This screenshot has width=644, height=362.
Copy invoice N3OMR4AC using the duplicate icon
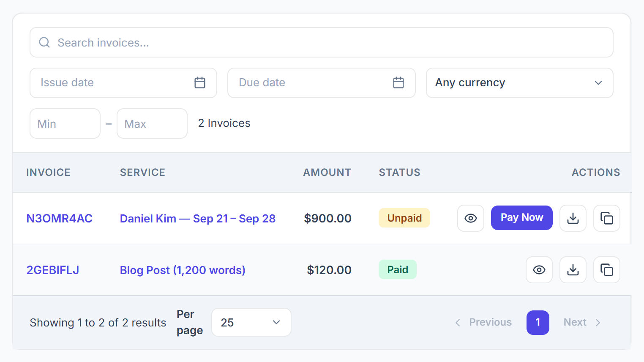pyautogui.click(x=607, y=218)
